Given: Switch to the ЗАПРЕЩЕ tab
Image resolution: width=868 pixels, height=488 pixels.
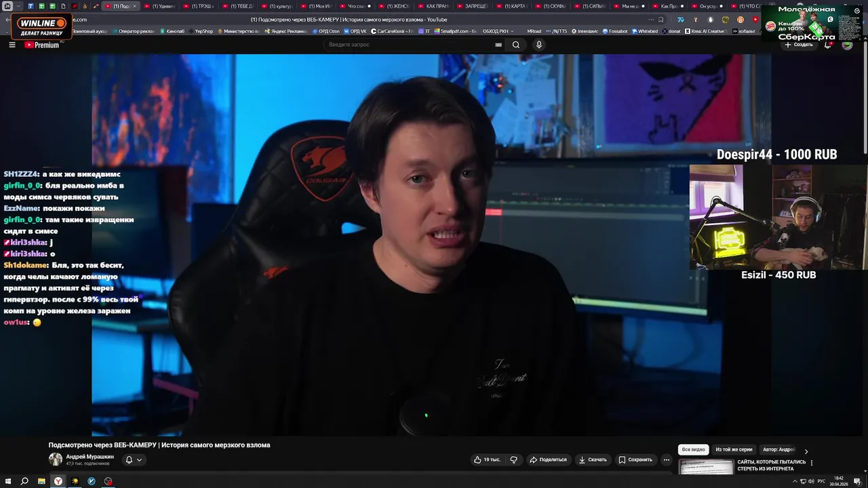Looking at the screenshot, I should point(473,6).
